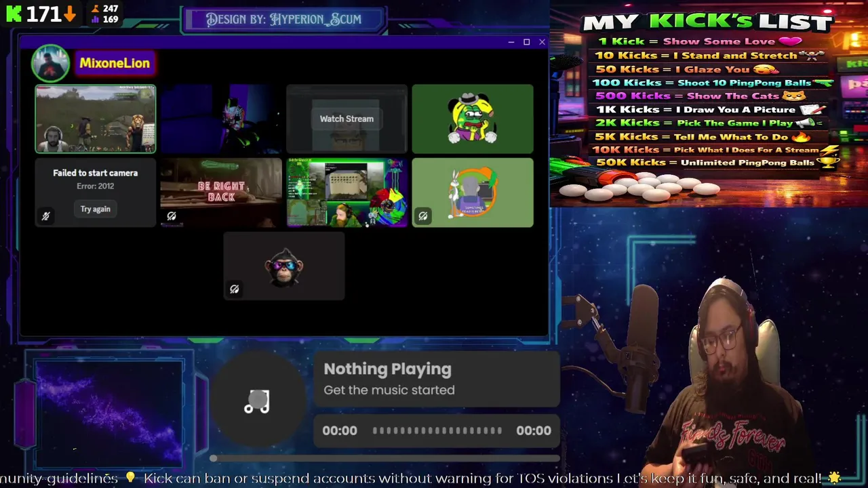The width and height of the screenshot is (868, 488).
Task: Click the sunglasses monkey avatar
Action: coord(284,266)
